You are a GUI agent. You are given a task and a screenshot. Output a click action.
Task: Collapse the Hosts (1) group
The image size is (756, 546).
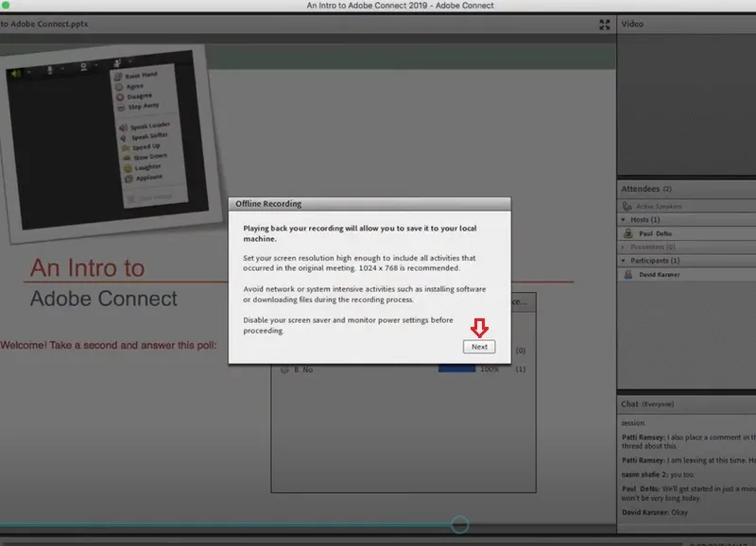(623, 220)
